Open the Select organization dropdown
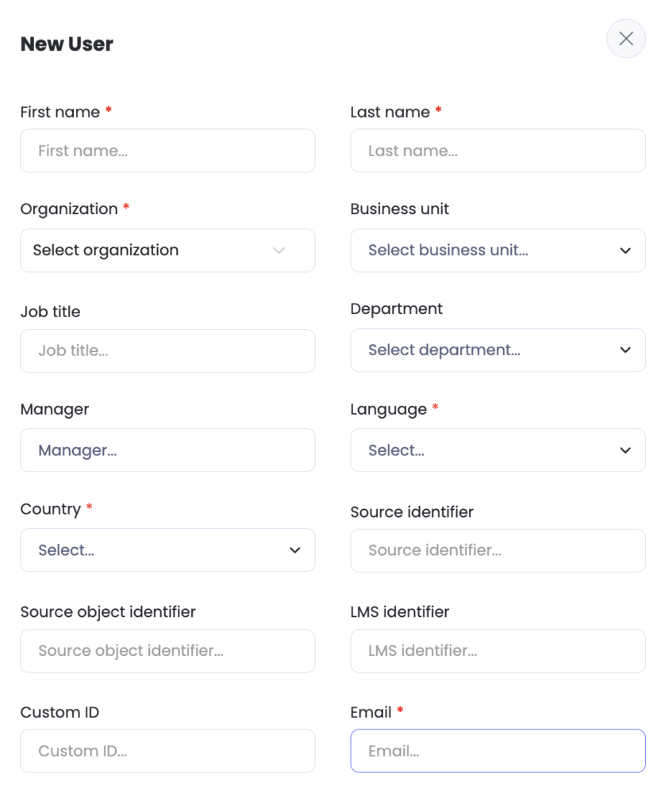This screenshot has height=812, width=661. point(151,251)
